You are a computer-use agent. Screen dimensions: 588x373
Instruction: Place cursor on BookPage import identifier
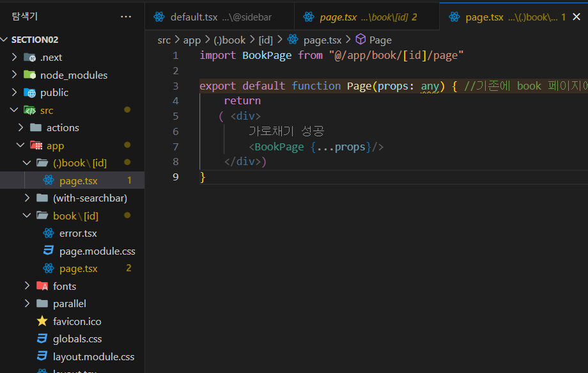point(267,56)
